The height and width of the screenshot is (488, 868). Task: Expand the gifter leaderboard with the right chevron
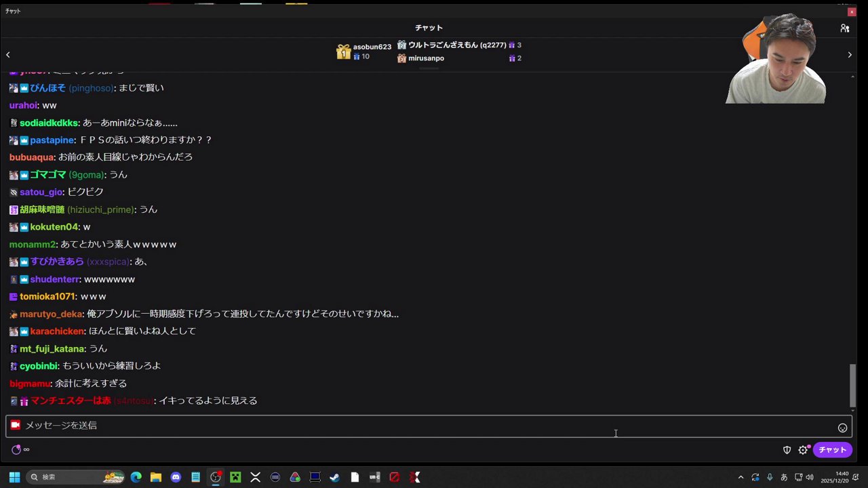coord(850,54)
